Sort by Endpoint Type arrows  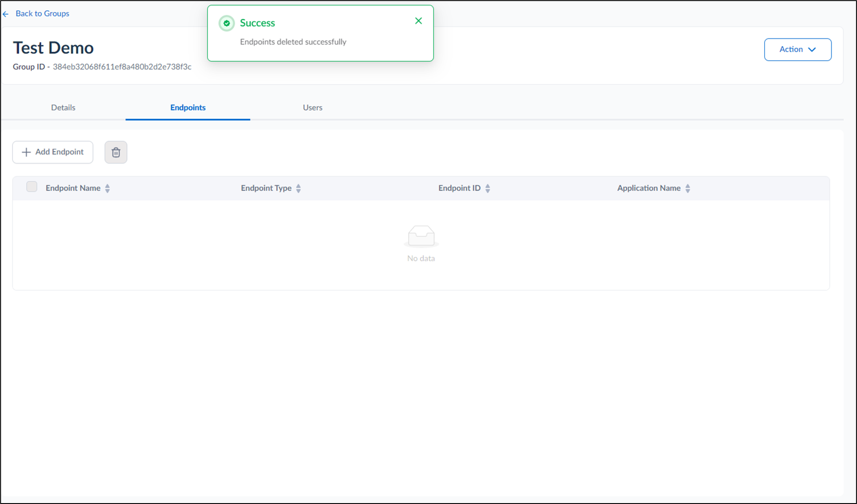pyautogui.click(x=299, y=188)
